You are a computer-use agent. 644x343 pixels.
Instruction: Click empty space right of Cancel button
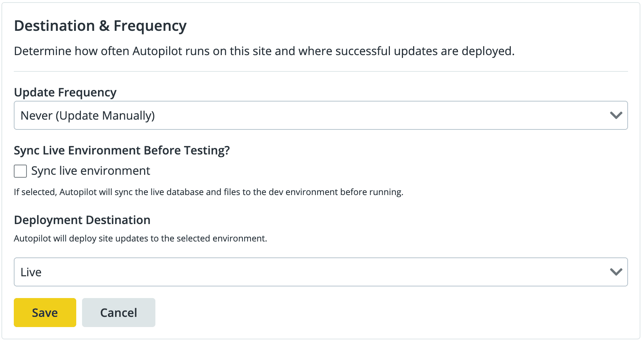click(x=363, y=313)
